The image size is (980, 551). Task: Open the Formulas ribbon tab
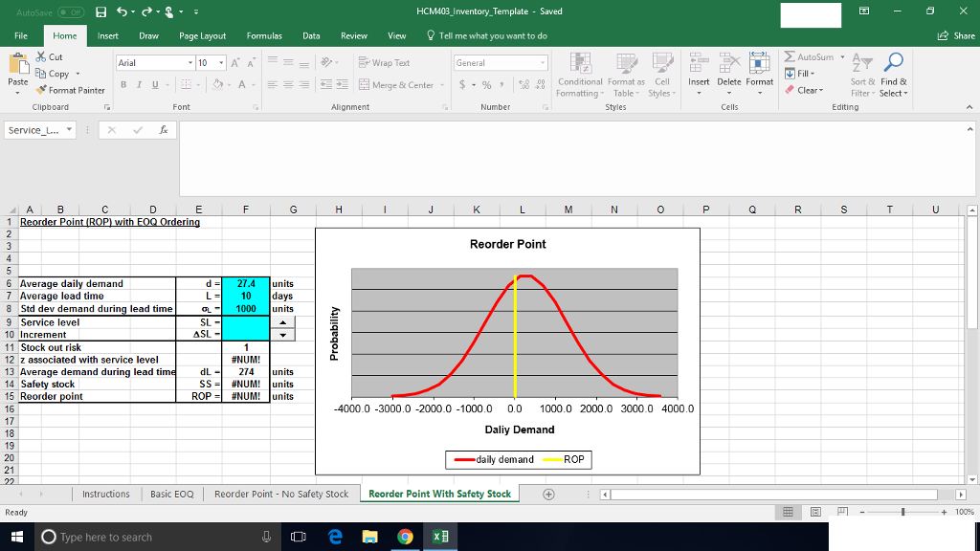[x=264, y=35]
